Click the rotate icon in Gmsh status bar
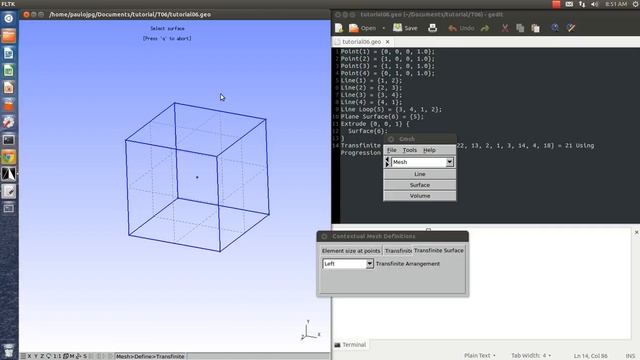The height and width of the screenshot is (360, 640). pos(49,356)
